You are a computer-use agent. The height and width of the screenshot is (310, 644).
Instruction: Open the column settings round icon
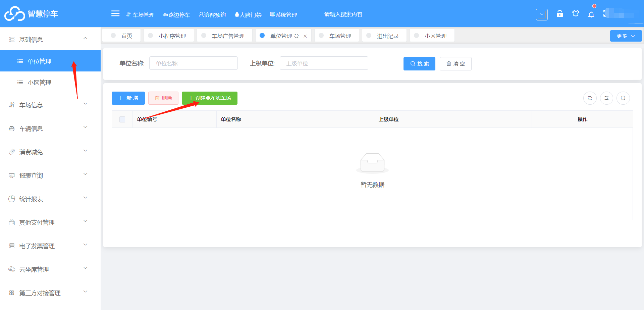pyautogui.click(x=606, y=98)
